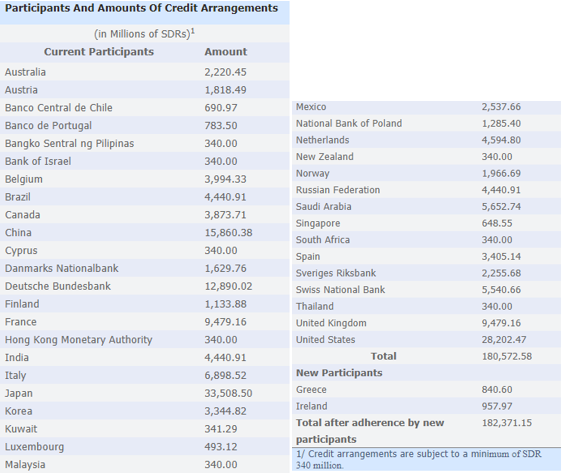Select the value 15,860.38
The height and width of the screenshot is (476, 564).
[228, 233]
